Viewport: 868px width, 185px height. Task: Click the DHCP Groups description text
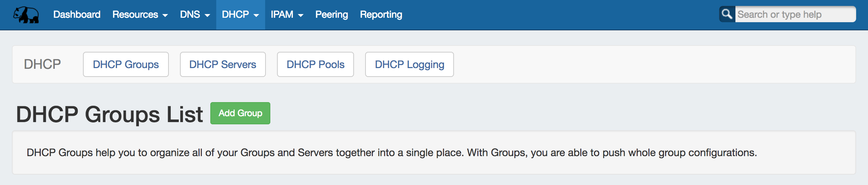(391, 152)
